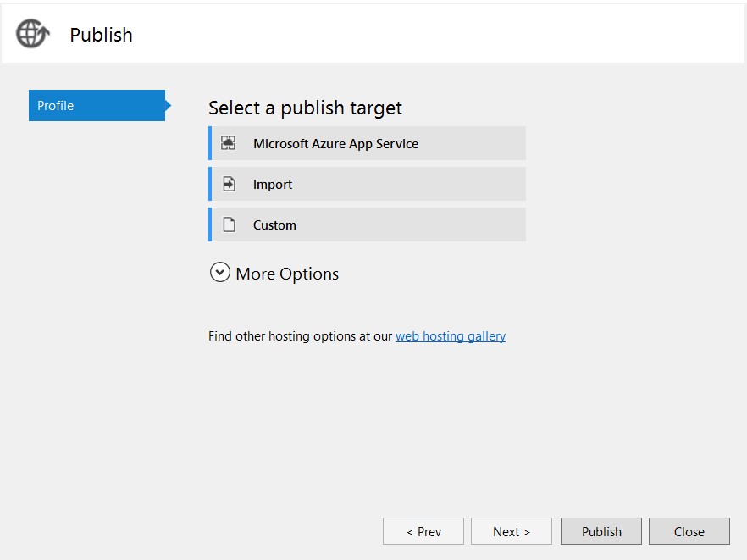Click the Profile tab's arrow pointer tip
Image resolution: width=747 pixels, height=560 pixels.
pyautogui.click(x=168, y=106)
